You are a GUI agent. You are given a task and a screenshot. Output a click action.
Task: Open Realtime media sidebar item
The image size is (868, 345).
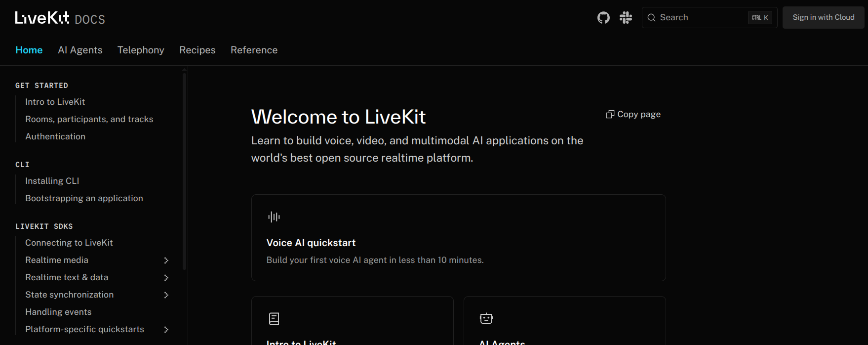pyautogui.click(x=57, y=260)
